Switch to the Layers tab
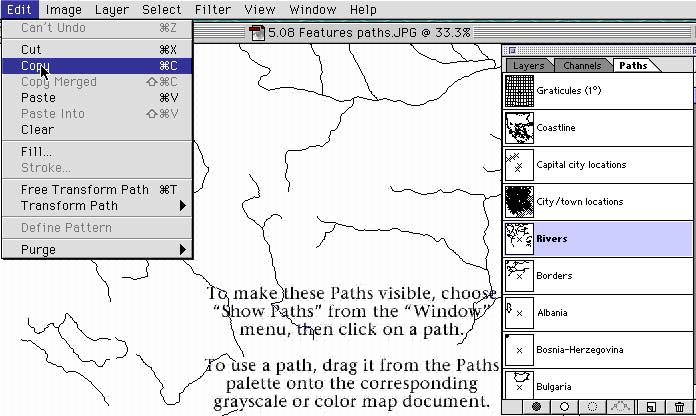The image size is (696, 416). tap(528, 66)
